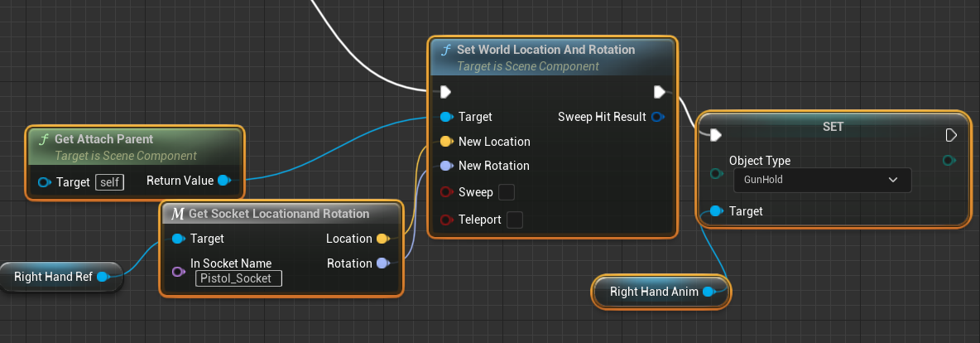This screenshot has width=980, height=343.
Task: Click the SET node teal output value pin
Action: click(949, 161)
